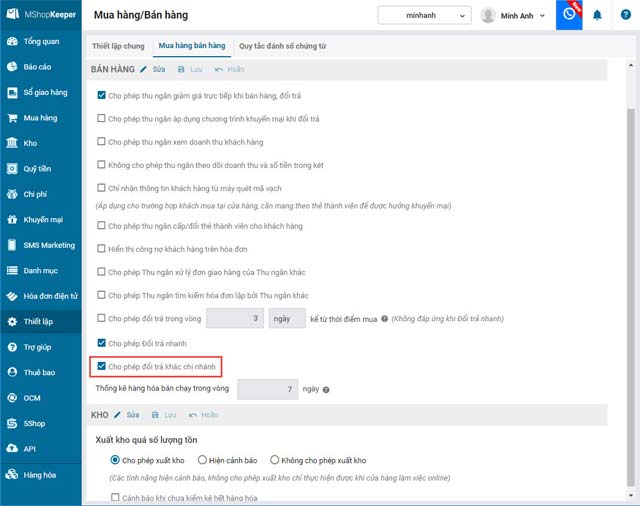The height and width of the screenshot is (506, 640).
Task: Click the notification bell icon
Action: [x=598, y=15]
